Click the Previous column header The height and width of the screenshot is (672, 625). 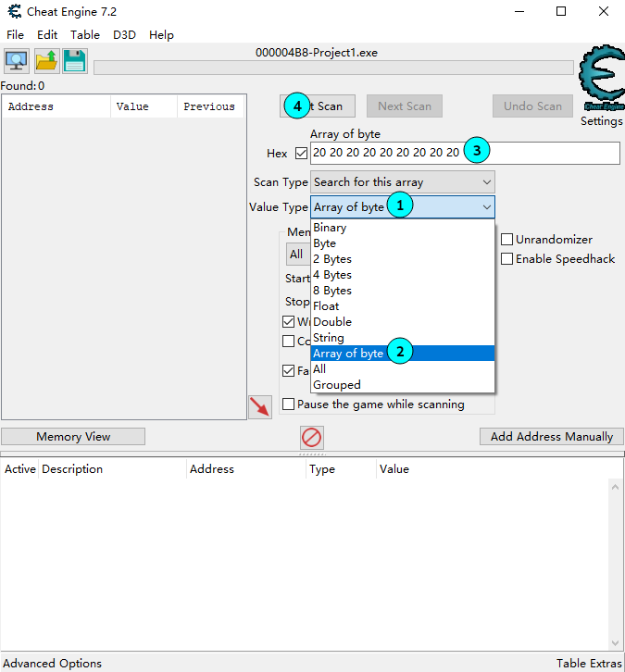click(210, 106)
